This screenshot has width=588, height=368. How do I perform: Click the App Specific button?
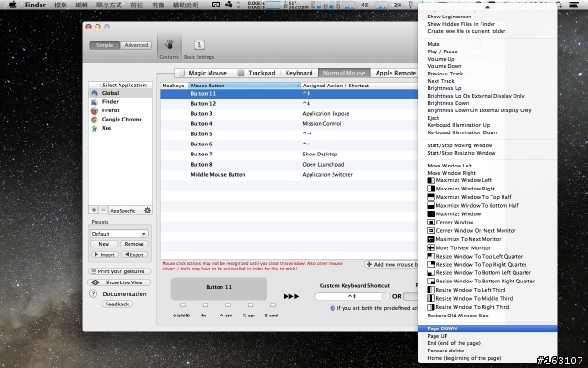(125, 211)
